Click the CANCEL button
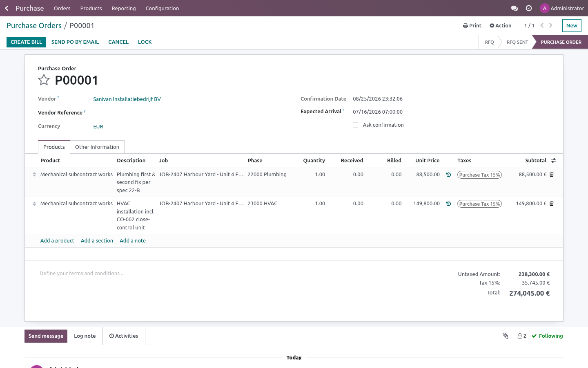588x368 pixels. tap(118, 42)
